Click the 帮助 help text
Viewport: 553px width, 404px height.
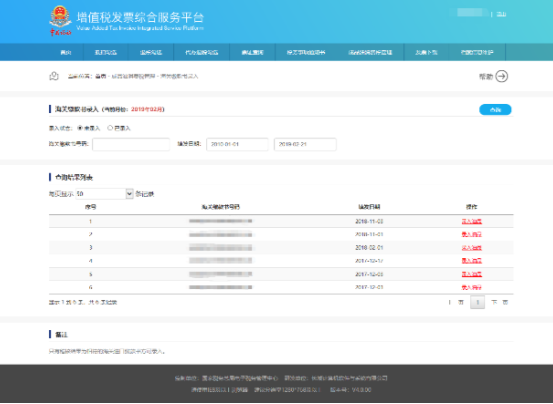[x=486, y=76]
